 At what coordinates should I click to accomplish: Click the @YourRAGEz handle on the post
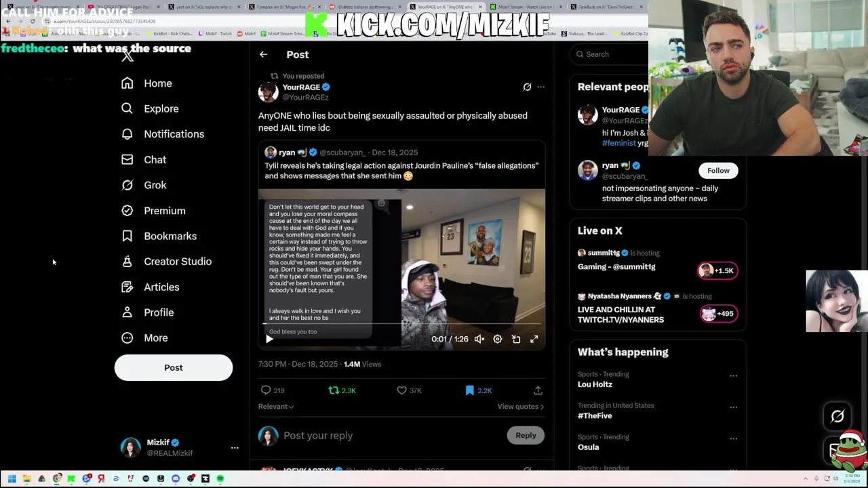pos(305,98)
